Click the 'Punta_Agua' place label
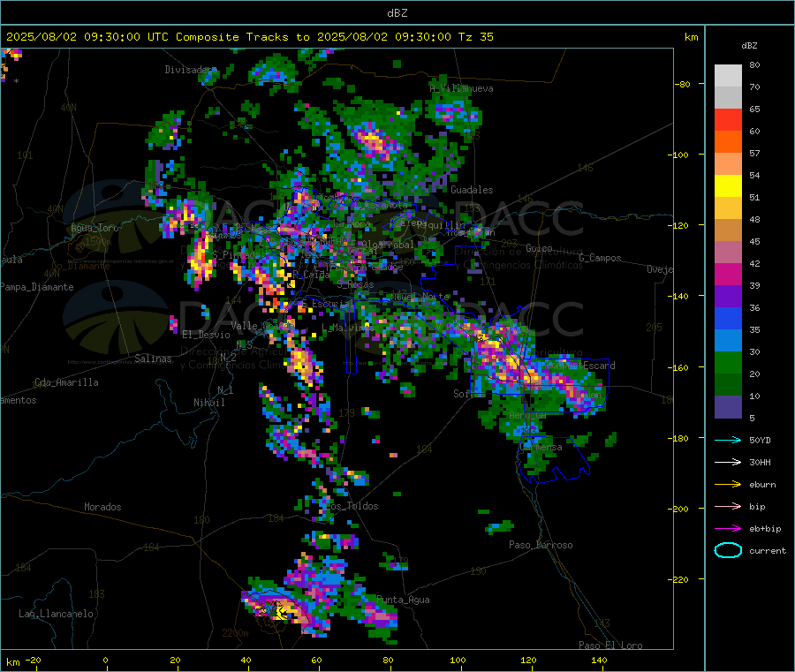Image resolution: width=795 pixels, height=672 pixels. 403,600
